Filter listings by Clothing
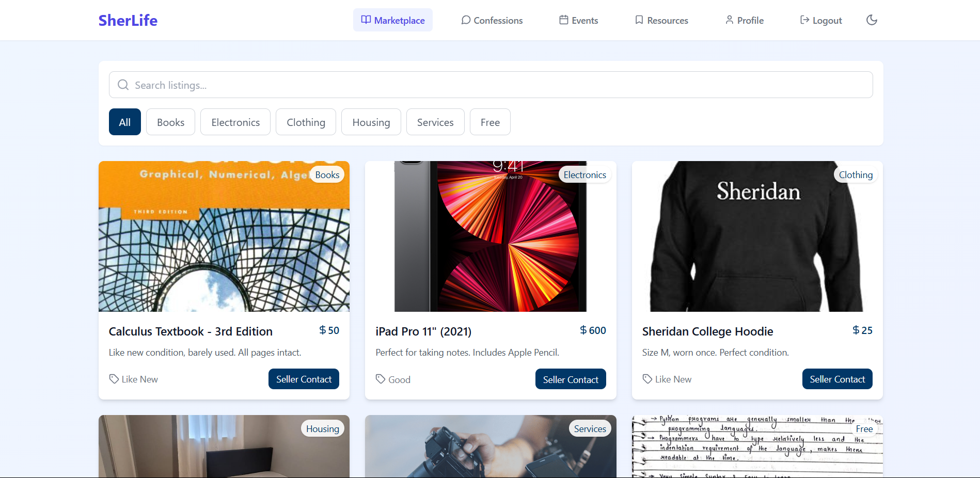The width and height of the screenshot is (980, 478). click(x=306, y=122)
